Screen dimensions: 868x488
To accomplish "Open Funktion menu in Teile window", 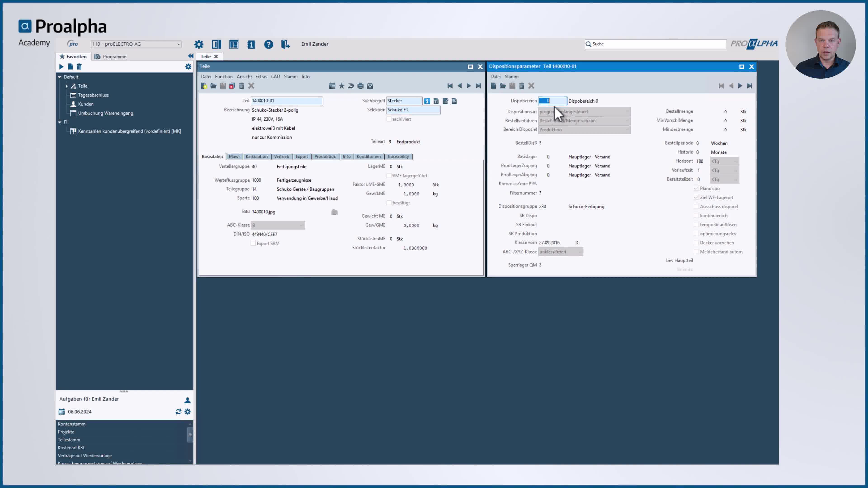I will [x=224, y=76].
